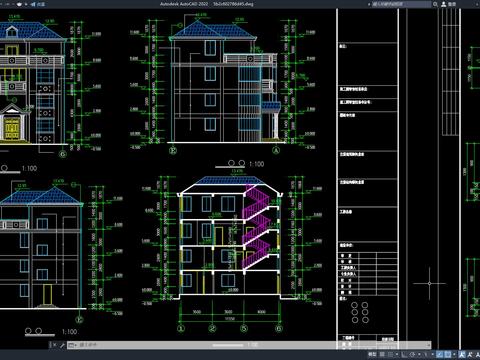Open the snap mode settings dropdown arrow
The height and width of the screenshot is (360, 480).
click(x=397, y=354)
